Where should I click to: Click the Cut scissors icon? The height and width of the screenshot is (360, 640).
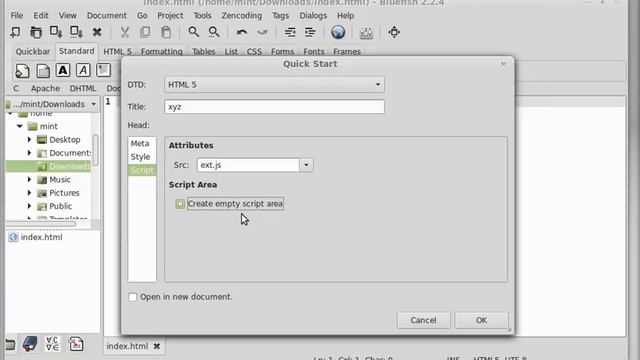click(x=125, y=32)
